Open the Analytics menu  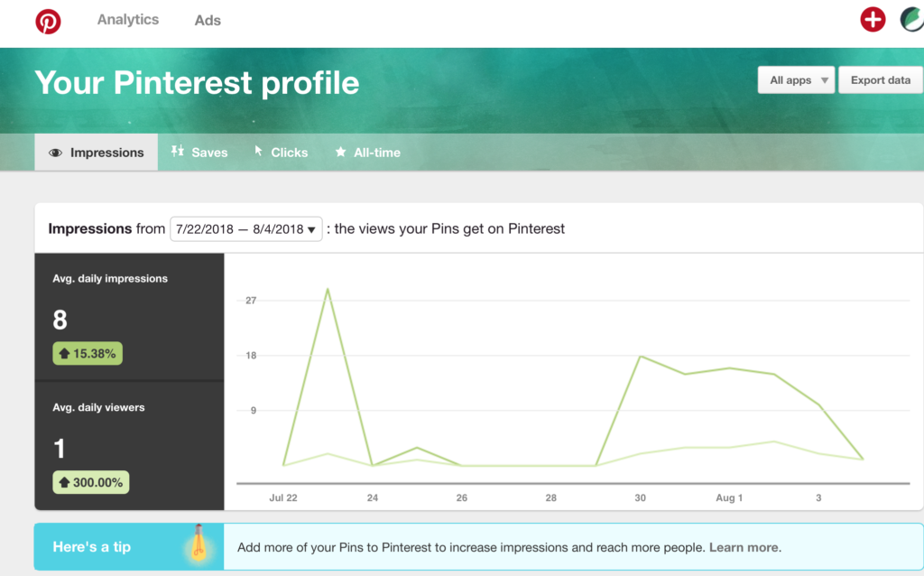pyautogui.click(x=127, y=19)
